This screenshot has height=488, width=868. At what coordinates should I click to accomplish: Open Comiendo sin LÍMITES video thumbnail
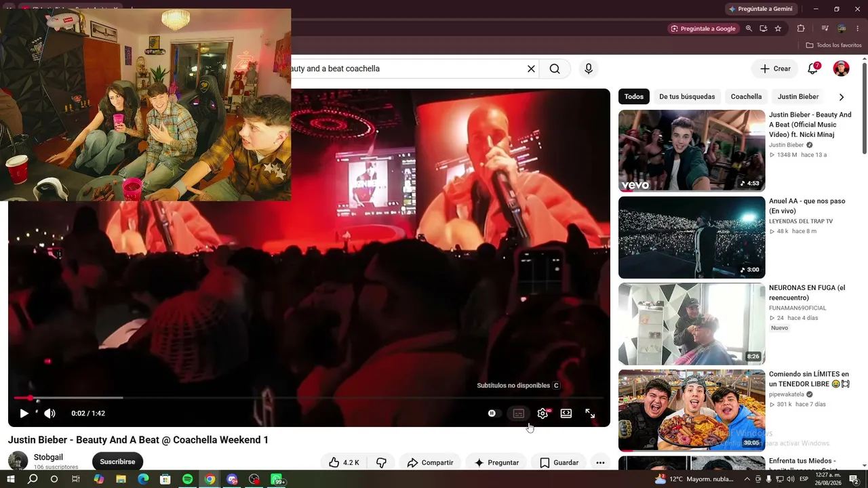click(692, 410)
